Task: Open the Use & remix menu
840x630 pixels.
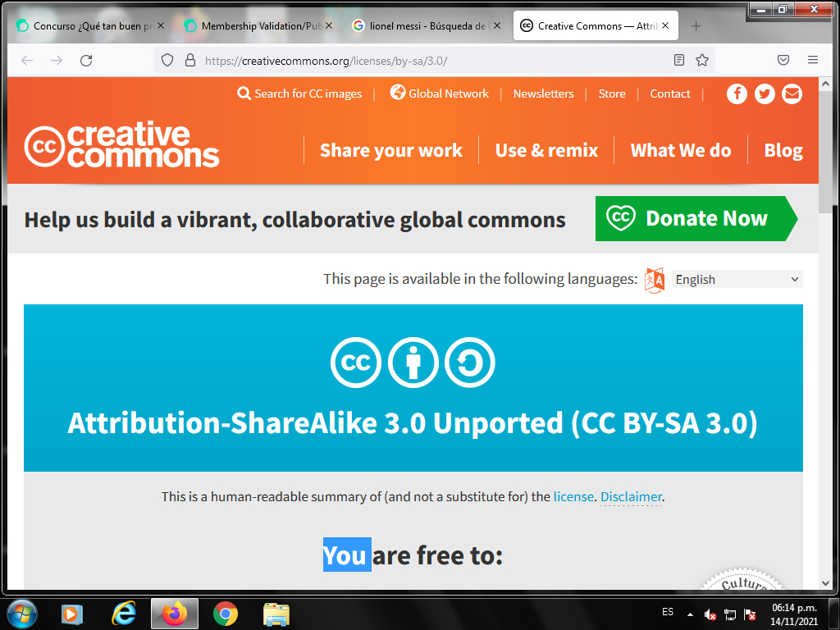Action: pyautogui.click(x=546, y=151)
